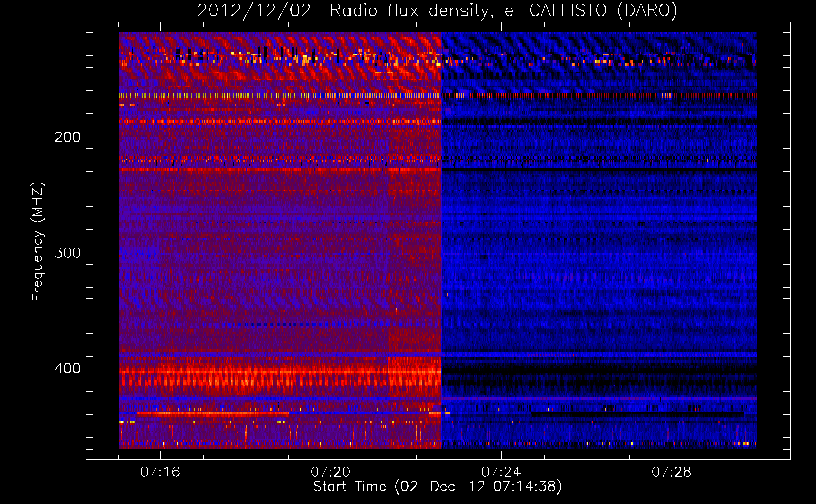Click the '07:20' time axis label
This screenshot has height=504, width=816.
(x=331, y=472)
